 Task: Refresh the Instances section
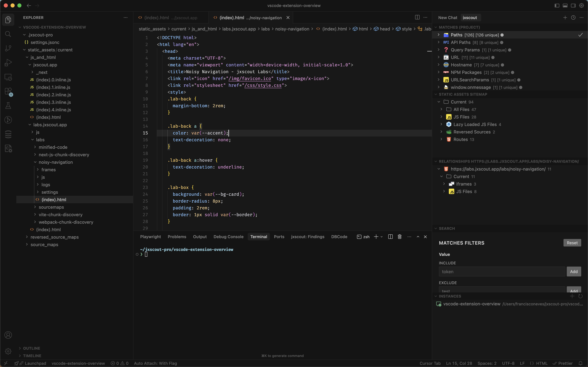[x=581, y=296]
